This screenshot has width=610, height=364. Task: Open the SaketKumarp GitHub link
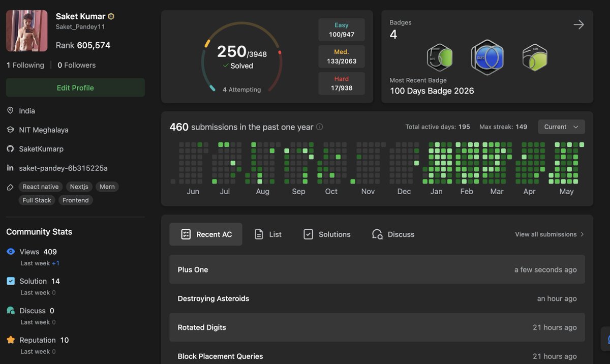coord(41,149)
